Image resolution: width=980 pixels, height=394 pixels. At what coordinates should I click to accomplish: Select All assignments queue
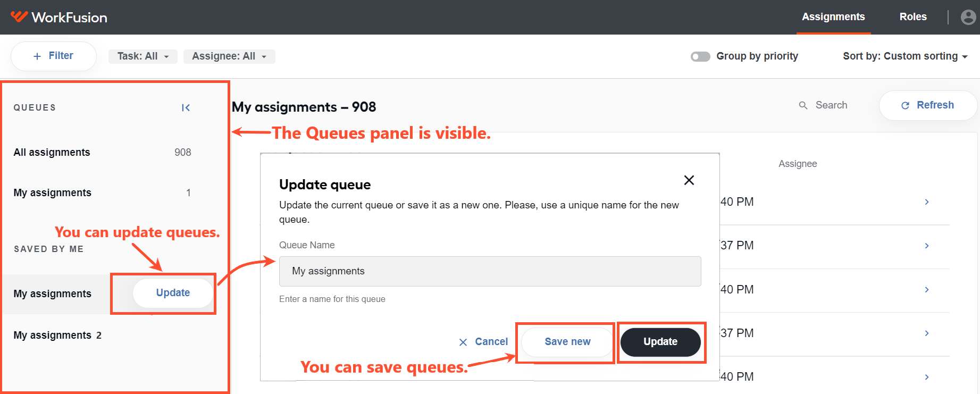point(102,153)
